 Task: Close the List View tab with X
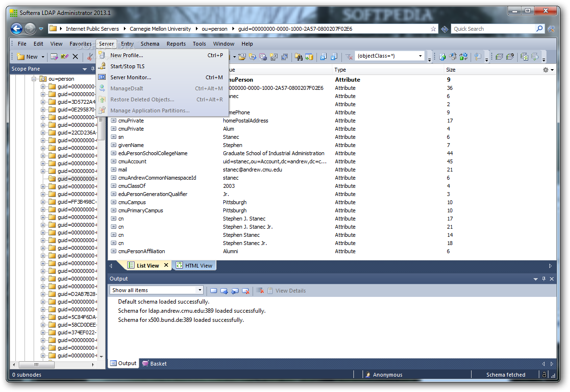tap(166, 265)
